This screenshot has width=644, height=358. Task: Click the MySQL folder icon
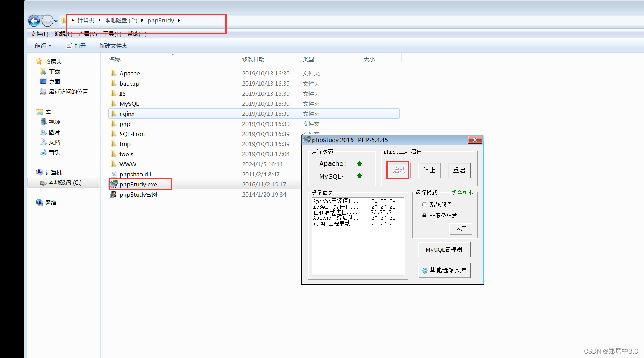pyautogui.click(x=113, y=103)
